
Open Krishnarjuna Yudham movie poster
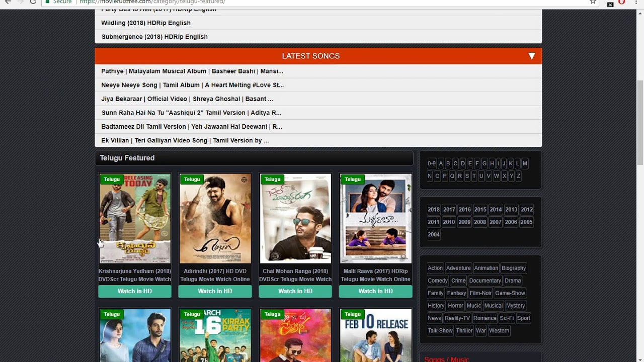click(x=135, y=219)
